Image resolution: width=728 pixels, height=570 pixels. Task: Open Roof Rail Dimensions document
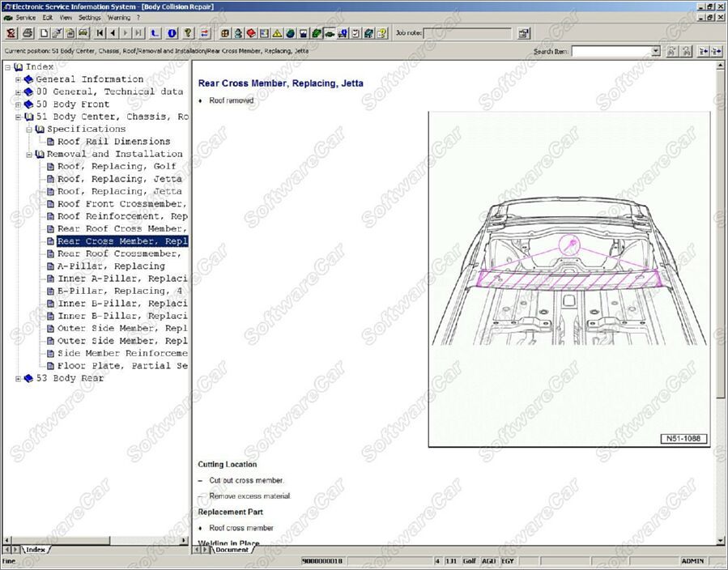(113, 142)
